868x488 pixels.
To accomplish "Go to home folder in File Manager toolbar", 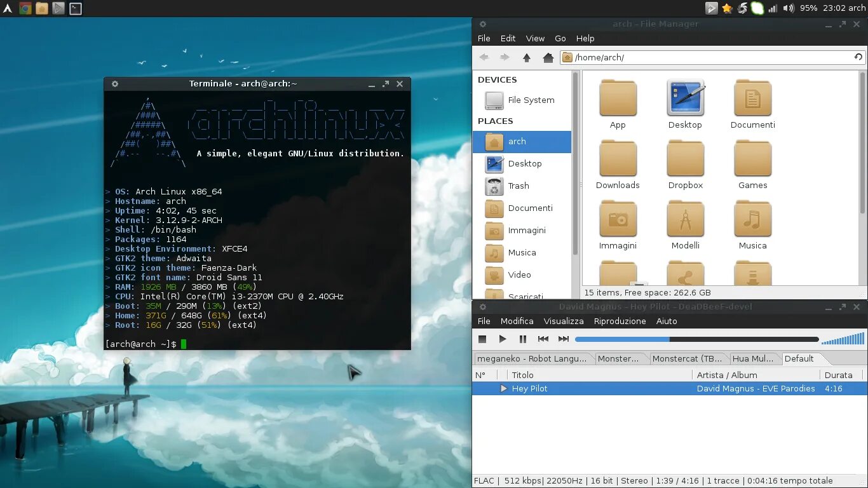I will [548, 57].
